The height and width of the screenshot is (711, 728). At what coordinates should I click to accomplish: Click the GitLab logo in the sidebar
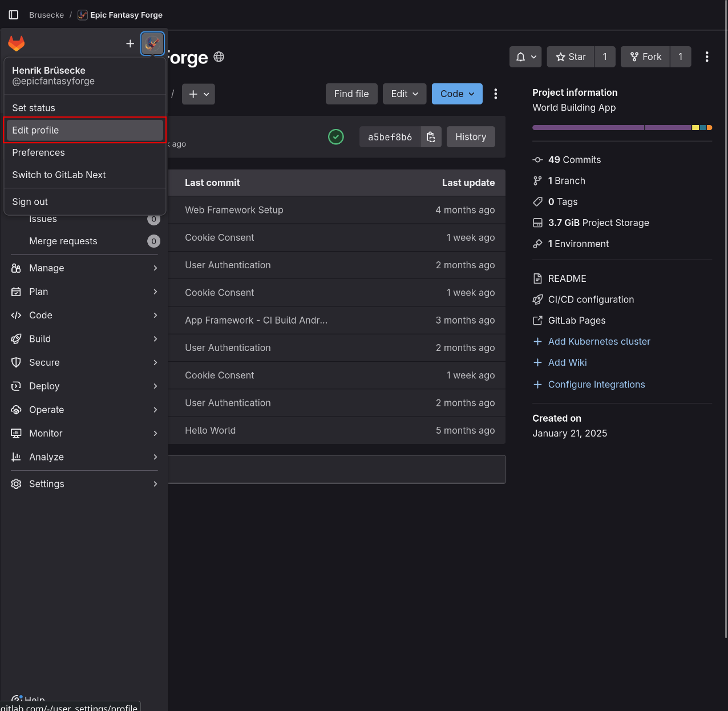coord(16,43)
